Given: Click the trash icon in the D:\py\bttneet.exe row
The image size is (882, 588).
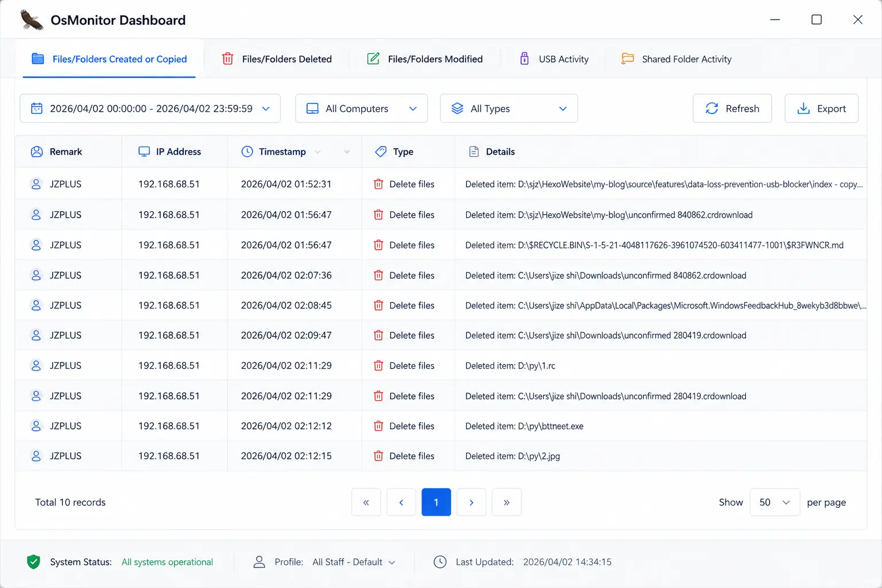Looking at the screenshot, I should tap(378, 426).
